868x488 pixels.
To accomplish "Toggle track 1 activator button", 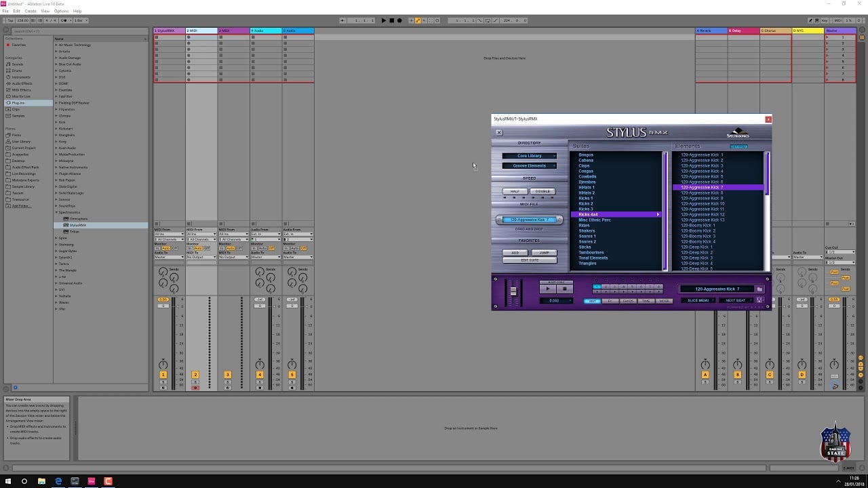I will [163, 375].
